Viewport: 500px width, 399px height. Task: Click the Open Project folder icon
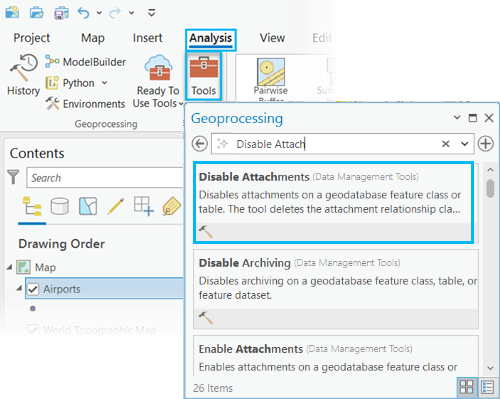pyautogui.click(x=36, y=13)
